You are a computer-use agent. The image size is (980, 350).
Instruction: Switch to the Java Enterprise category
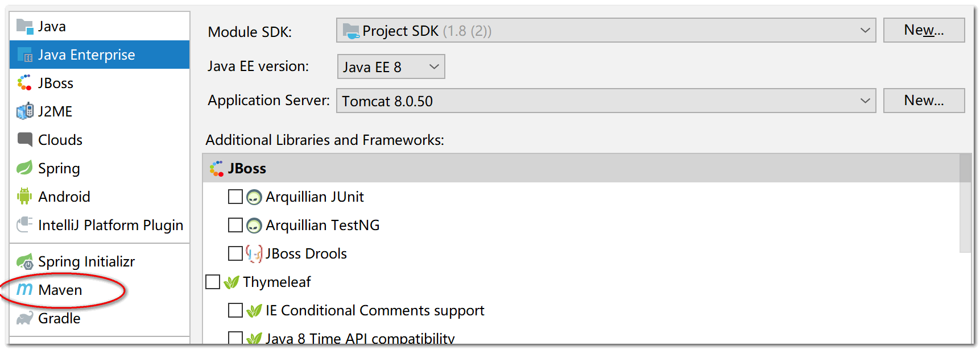[x=85, y=55]
